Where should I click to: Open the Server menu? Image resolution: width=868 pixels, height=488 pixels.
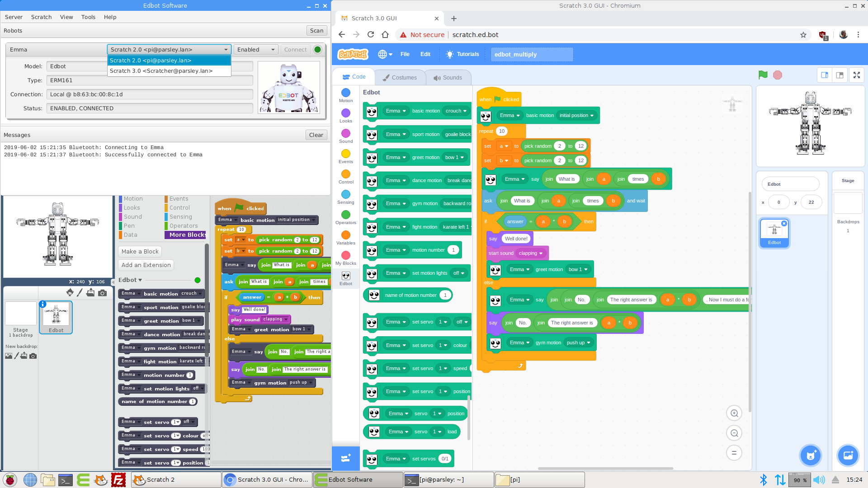tap(14, 17)
